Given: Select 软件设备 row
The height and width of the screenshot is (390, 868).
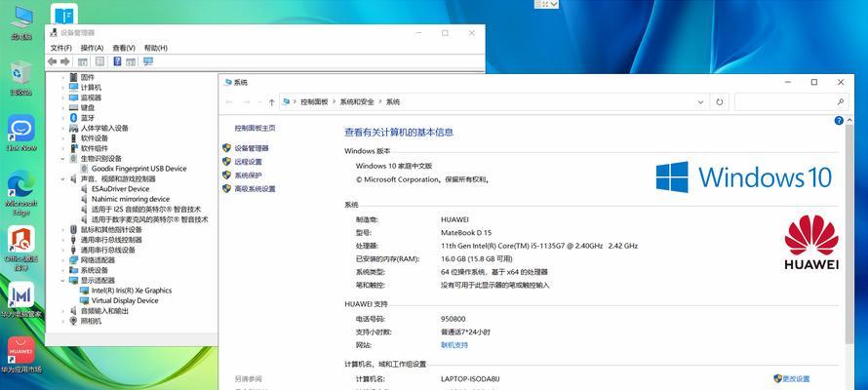Looking at the screenshot, I should (x=95, y=138).
